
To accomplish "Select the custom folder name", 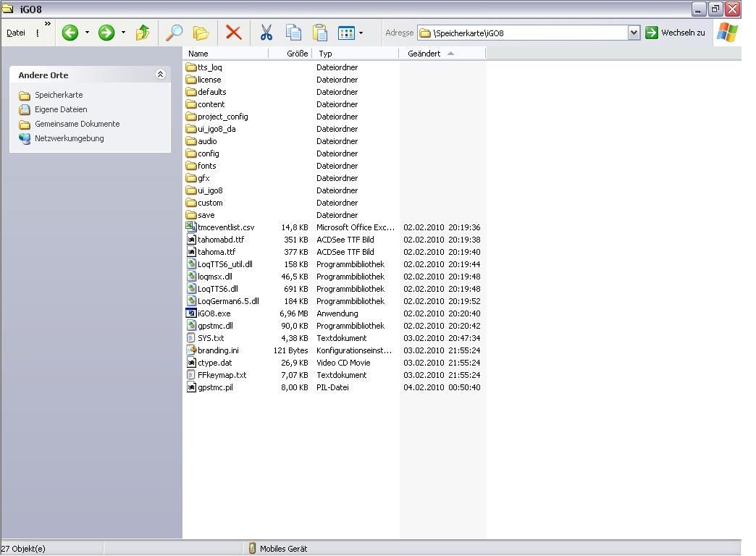I will (x=210, y=203).
